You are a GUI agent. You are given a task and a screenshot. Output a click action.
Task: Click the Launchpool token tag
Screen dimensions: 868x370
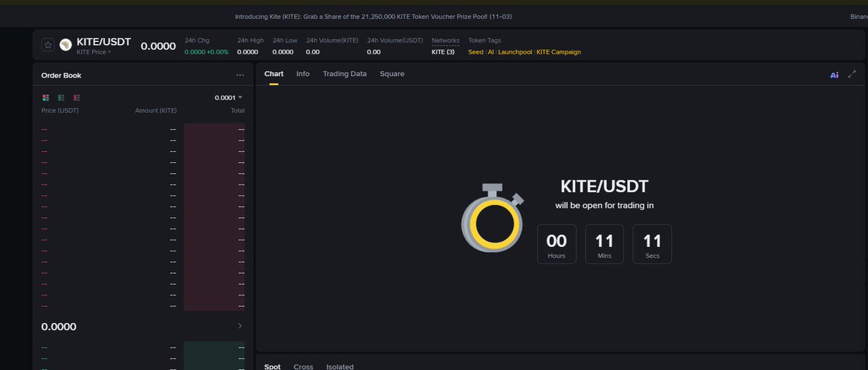(515, 52)
